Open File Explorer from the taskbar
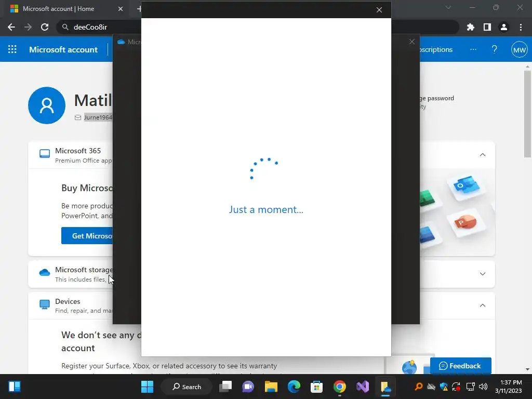Image resolution: width=532 pixels, height=399 pixels. click(271, 387)
